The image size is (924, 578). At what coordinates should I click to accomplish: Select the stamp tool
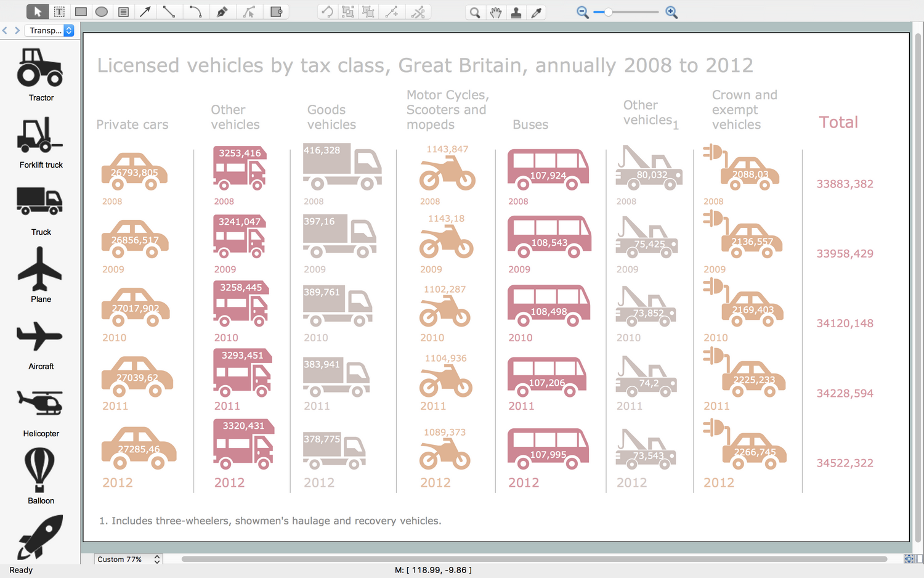tap(516, 12)
